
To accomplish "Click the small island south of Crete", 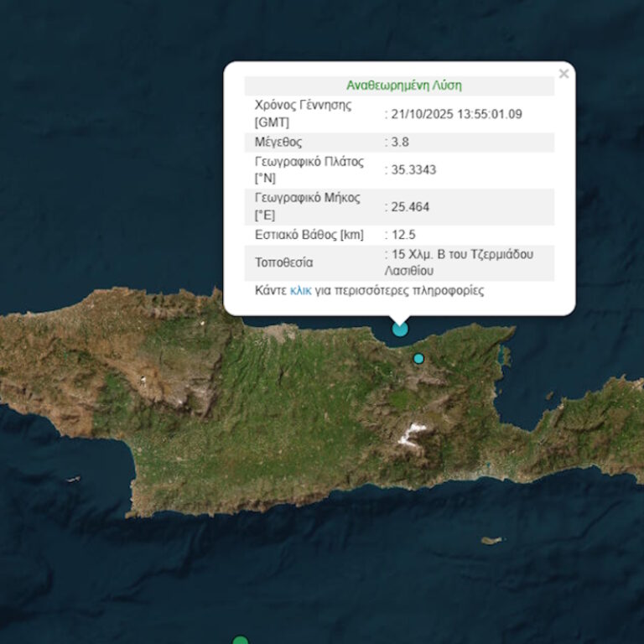I will (x=492, y=541).
